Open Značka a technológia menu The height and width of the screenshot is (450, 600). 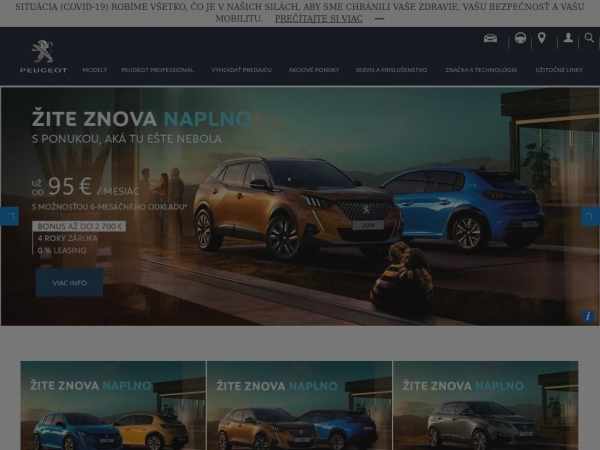(481, 70)
